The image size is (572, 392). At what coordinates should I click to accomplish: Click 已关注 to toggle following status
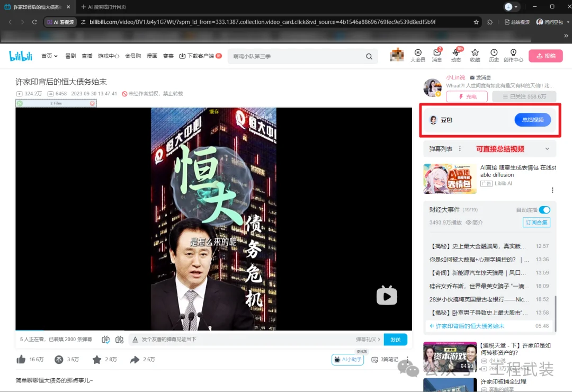(x=524, y=96)
